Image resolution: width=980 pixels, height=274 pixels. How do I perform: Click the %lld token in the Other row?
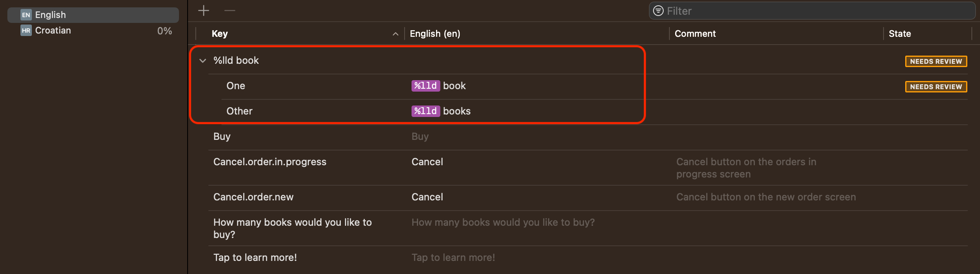point(425,111)
